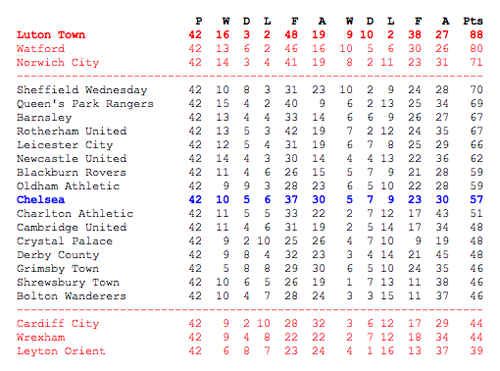Click Luton Town's 88 points value
This screenshot has height=371, width=500.
tap(476, 35)
